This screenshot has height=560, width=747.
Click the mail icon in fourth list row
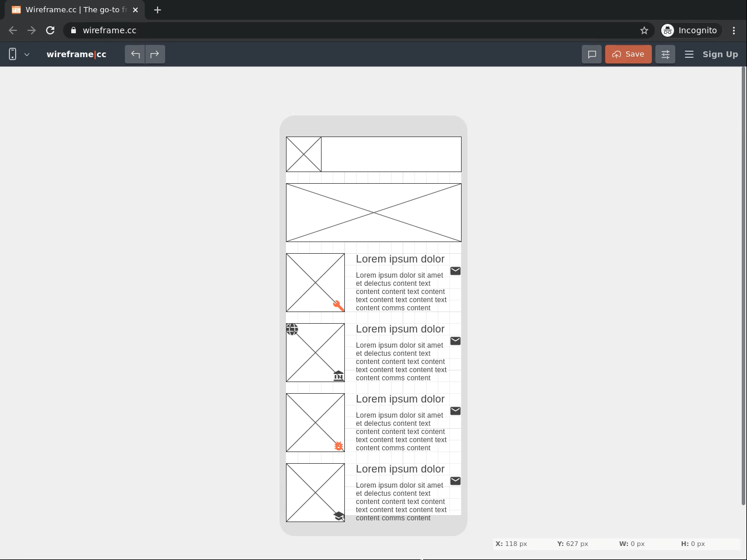pyautogui.click(x=455, y=481)
